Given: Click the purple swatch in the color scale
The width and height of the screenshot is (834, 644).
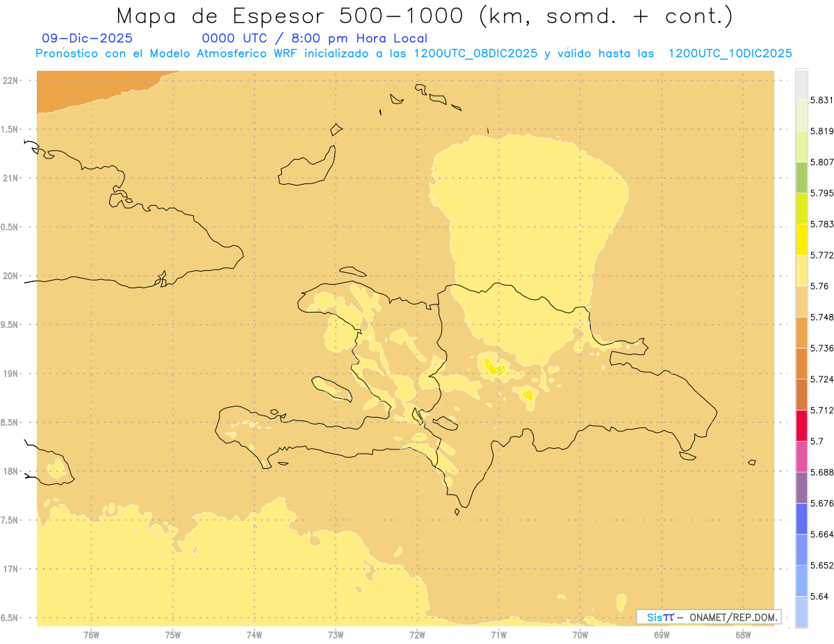Looking at the screenshot, I should (x=801, y=487).
